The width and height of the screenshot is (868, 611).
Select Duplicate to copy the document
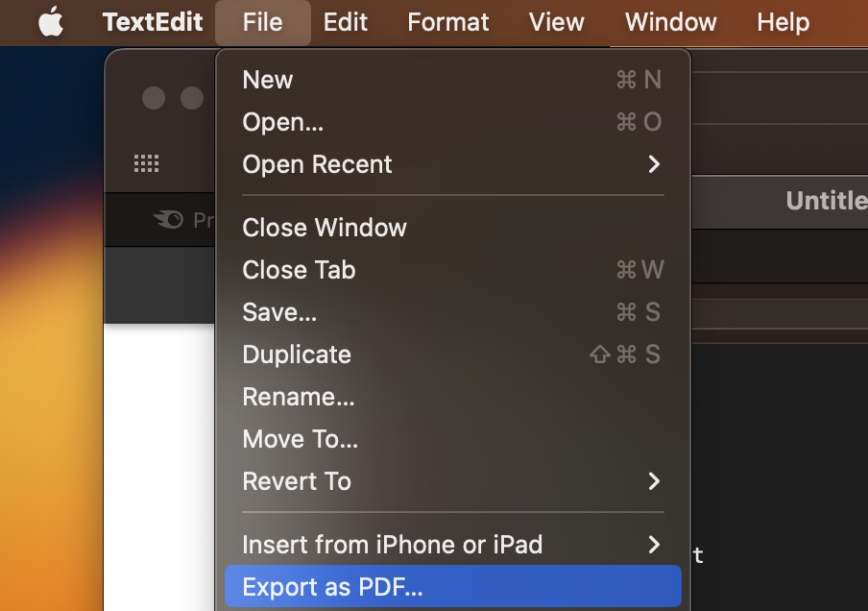click(297, 354)
